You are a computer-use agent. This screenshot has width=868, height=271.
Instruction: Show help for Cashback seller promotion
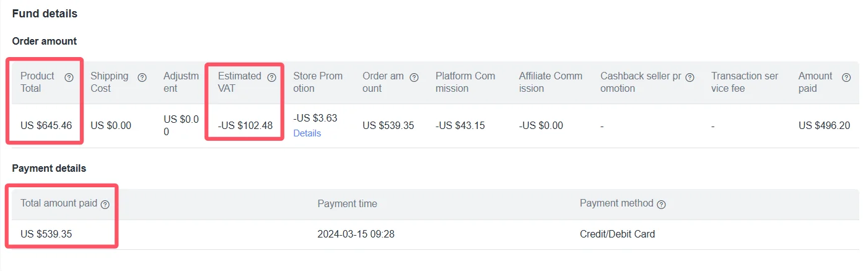coord(690,78)
